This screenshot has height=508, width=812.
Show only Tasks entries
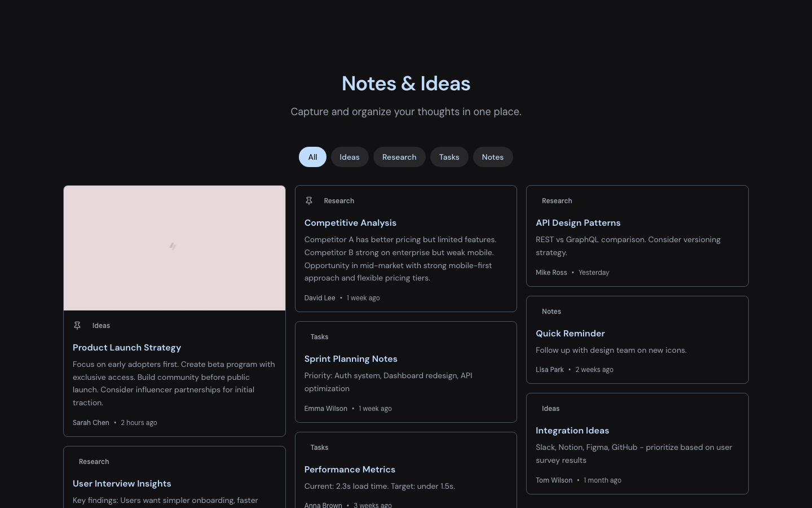[449, 157]
